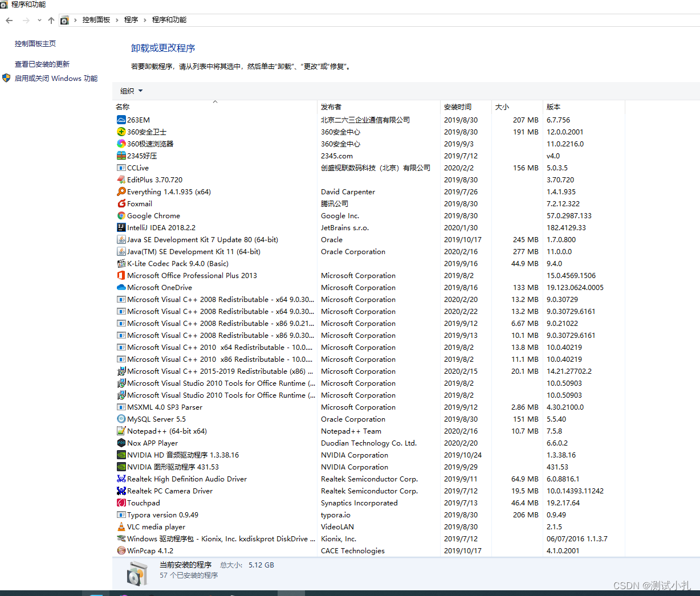Click the 程序和功能 breadcrumb segment
The width and height of the screenshot is (700, 596).
click(x=169, y=20)
